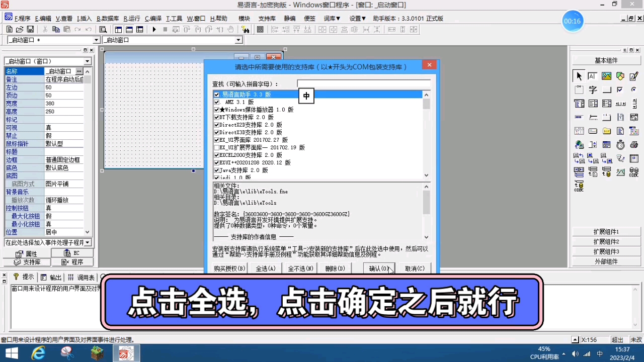Click the 易语言 app taskbar icon
This screenshot has width=644, height=362.
[x=125, y=353]
